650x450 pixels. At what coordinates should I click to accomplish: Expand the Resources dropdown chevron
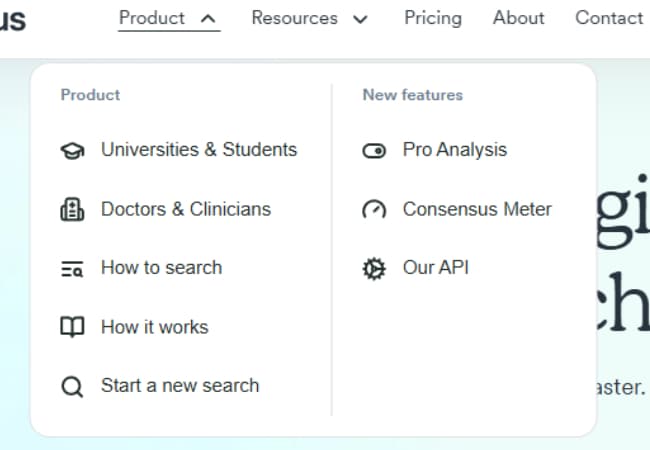[x=361, y=18]
